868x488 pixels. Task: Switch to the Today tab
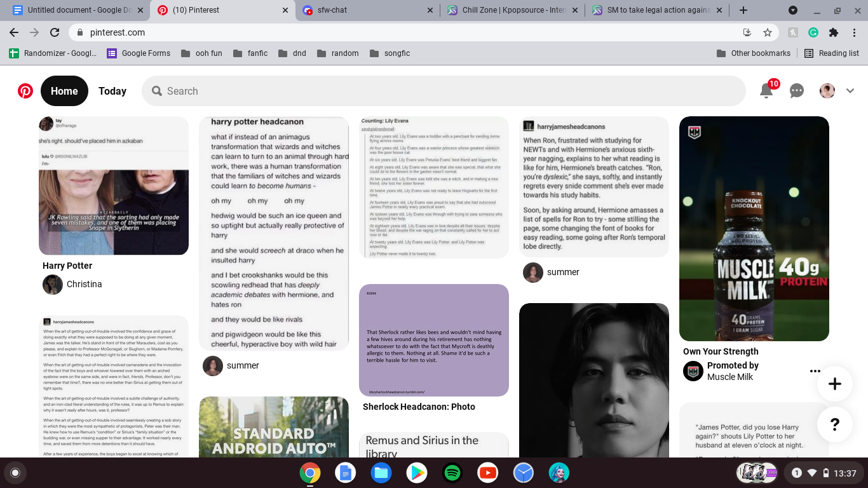[x=112, y=91]
